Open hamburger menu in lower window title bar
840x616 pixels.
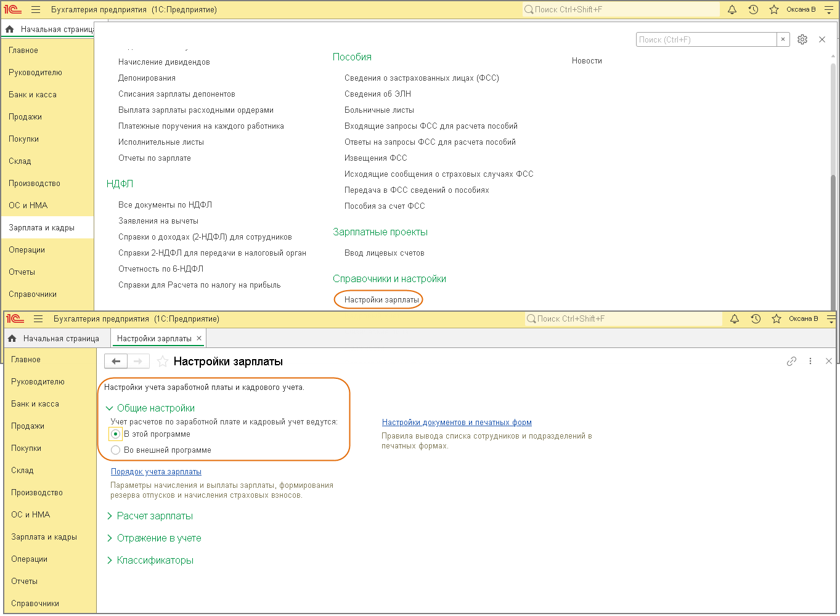coord(38,319)
